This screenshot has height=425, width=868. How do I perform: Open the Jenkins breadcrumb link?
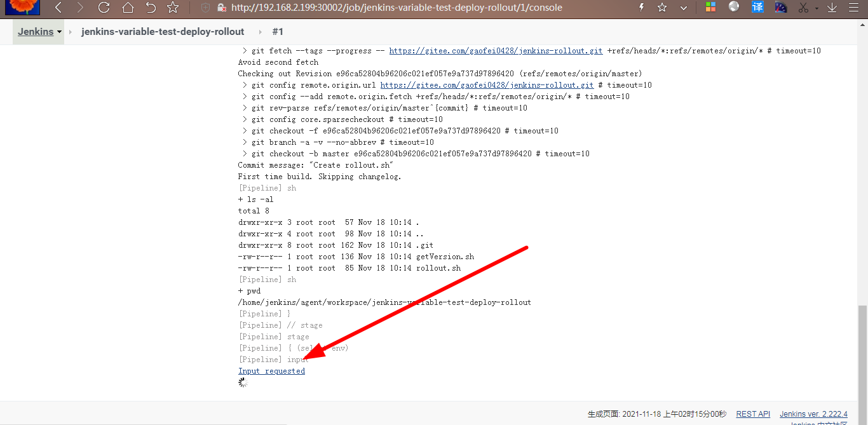(36, 32)
